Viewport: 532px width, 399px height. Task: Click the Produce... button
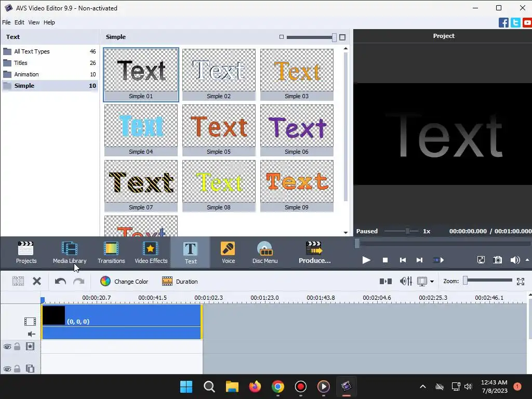(314, 252)
